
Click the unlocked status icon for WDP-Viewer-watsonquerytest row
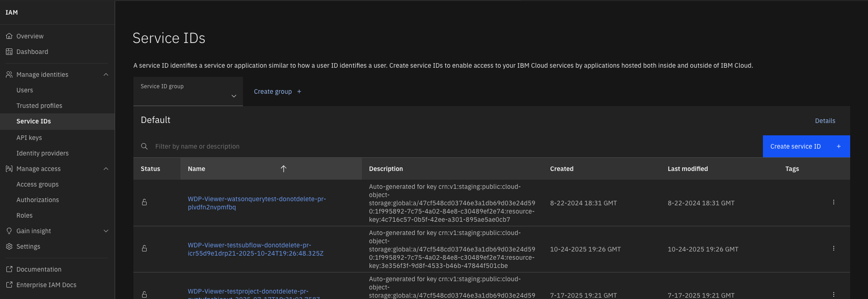144,203
